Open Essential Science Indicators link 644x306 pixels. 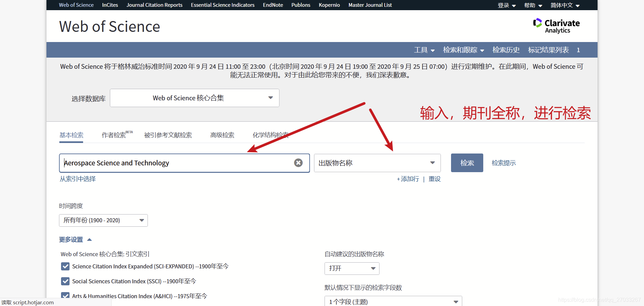point(223,5)
